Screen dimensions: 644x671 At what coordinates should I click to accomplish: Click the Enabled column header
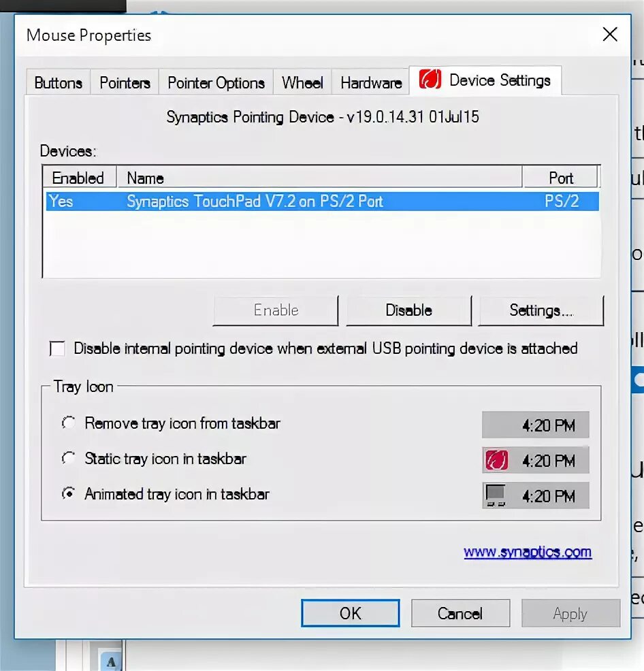click(79, 177)
